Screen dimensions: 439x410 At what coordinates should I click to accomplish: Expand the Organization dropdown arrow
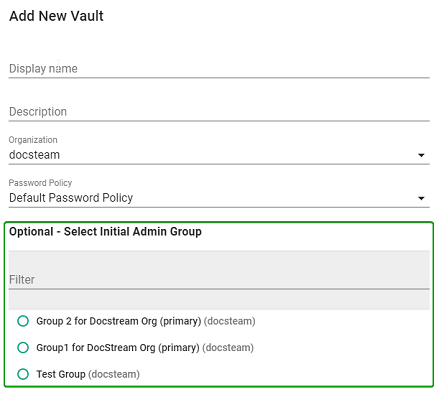click(421, 155)
